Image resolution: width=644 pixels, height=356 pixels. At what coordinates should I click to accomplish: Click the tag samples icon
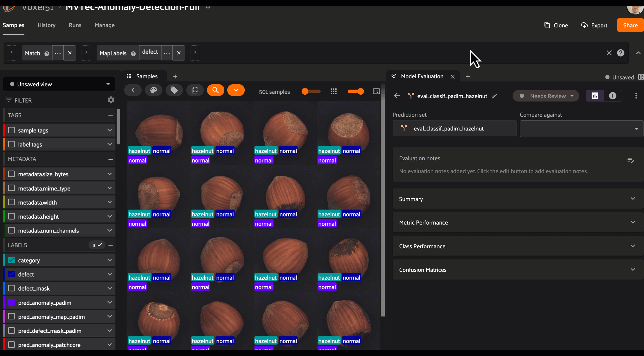[174, 90]
